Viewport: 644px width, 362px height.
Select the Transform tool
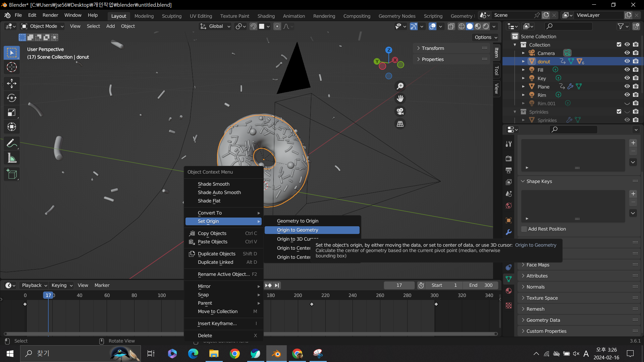coord(12,127)
